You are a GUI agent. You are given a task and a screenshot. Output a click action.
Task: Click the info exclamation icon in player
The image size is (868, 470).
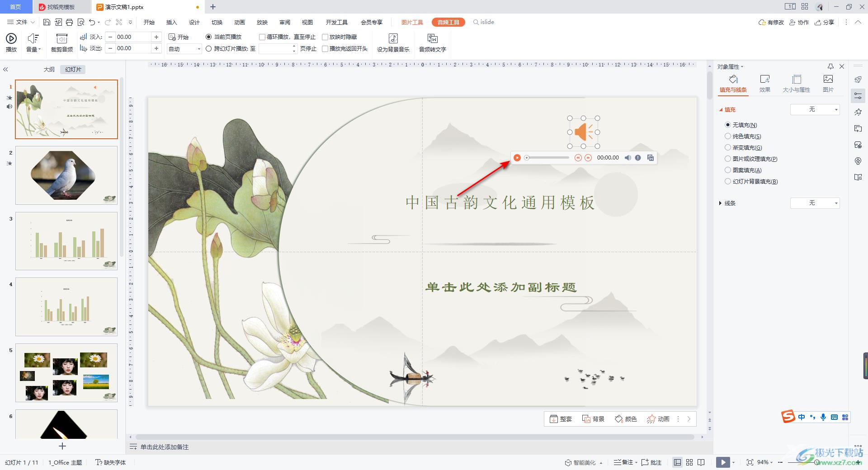[638, 158]
